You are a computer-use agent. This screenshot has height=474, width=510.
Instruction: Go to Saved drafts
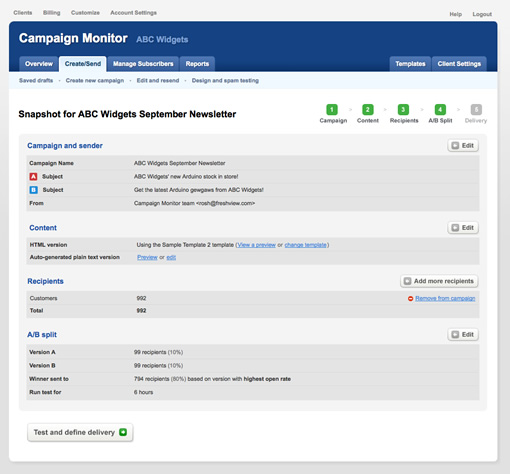36,80
